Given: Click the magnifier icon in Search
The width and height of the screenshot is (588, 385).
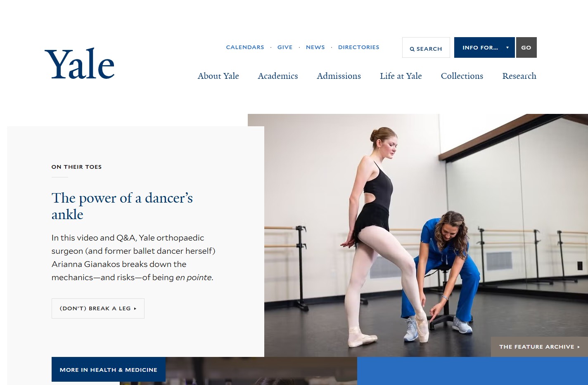Looking at the screenshot, I should point(412,49).
